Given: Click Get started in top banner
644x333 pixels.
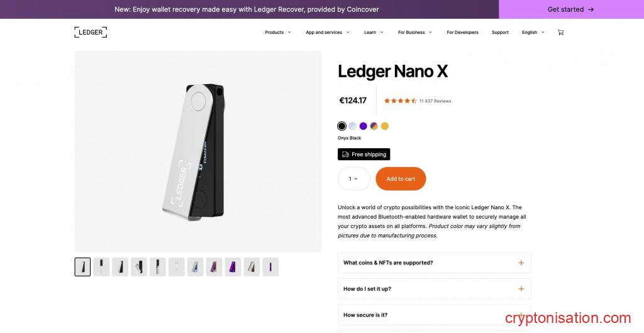Looking at the screenshot, I should coord(570,9).
